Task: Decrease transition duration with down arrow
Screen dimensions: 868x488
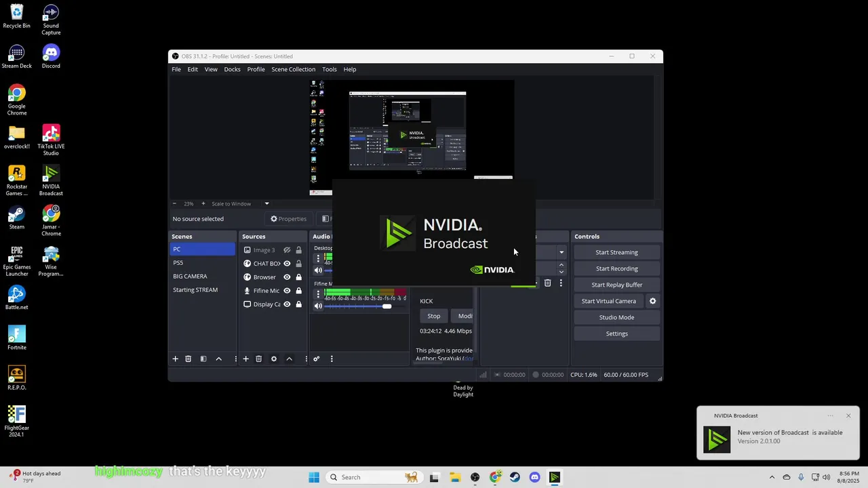Action: [561, 272]
